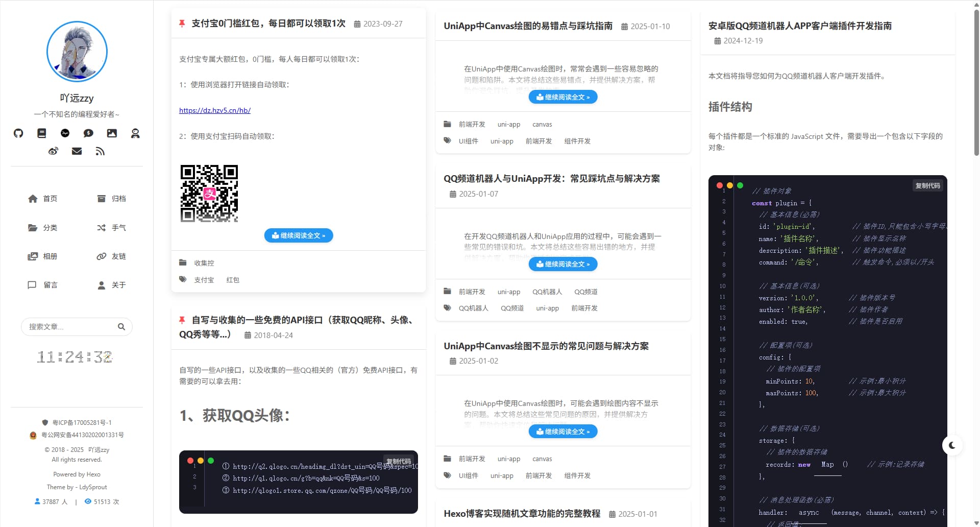This screenshot has width=980, height=527.
Task: Click the Weibo icon in sidebar
Action: [53, 151]
